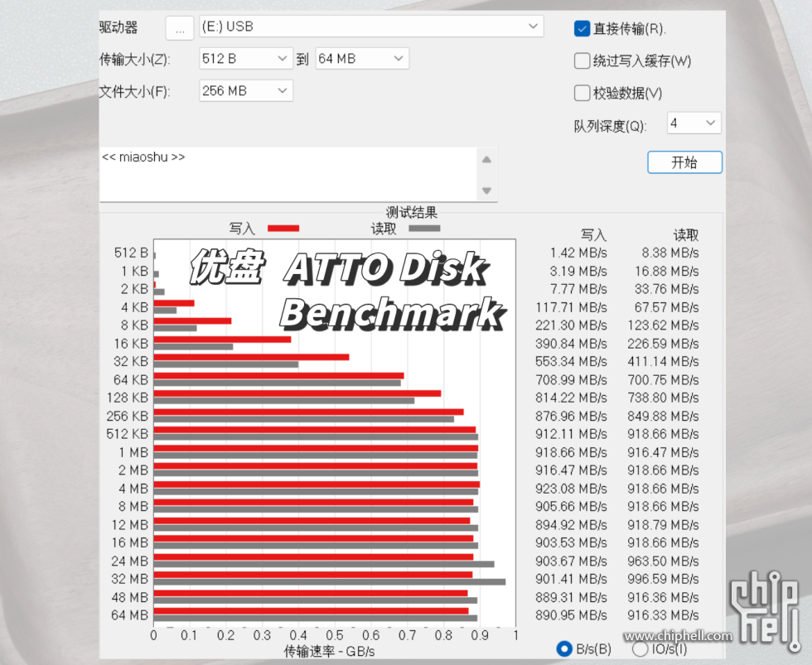Click the 测试结果 heading text
This screenshot has width=812, height=665.
pyautogui.click(x=412, y=212)
